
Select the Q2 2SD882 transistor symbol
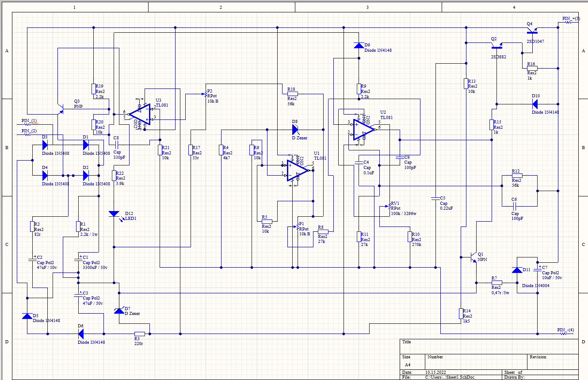497,46
